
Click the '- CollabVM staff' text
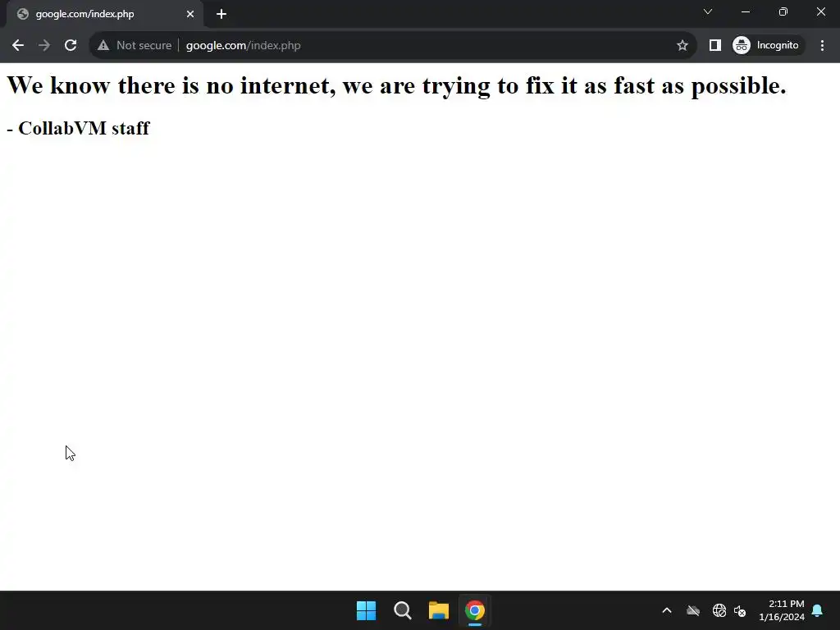click(x=78, y=128)
